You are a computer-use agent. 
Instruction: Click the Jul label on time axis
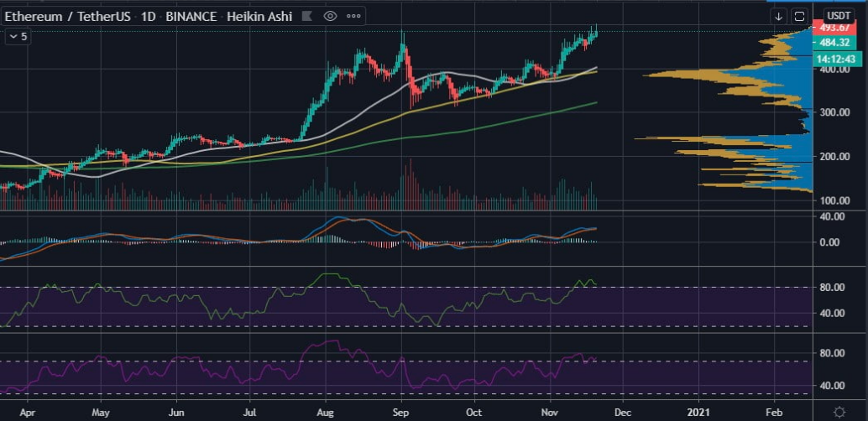249,412
